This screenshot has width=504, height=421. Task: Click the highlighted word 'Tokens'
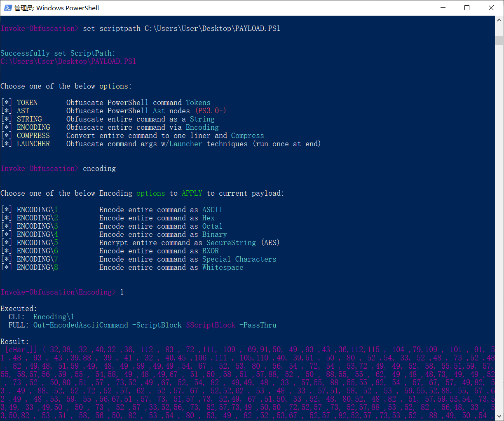pos(198,103)
